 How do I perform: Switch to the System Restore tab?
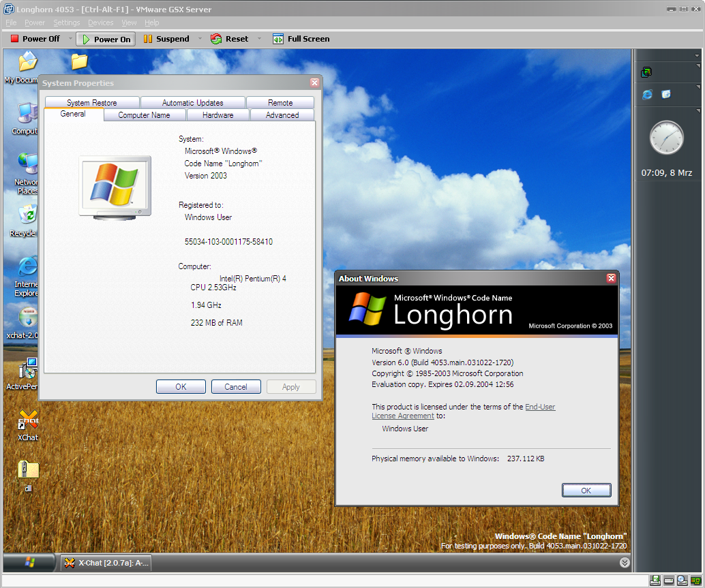[x=92, y=103]
